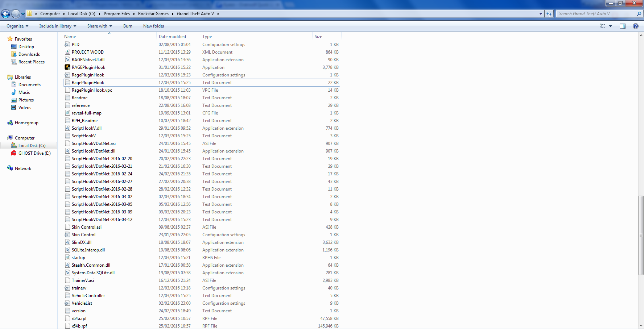The image size is (644, 329).
Task: Select the startup RPHS file icon
Action: (x=67, y=258)
